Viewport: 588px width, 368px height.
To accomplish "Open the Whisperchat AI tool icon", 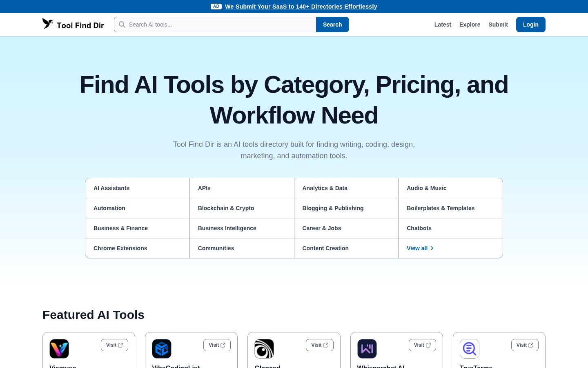I will [x=367, y=349].
